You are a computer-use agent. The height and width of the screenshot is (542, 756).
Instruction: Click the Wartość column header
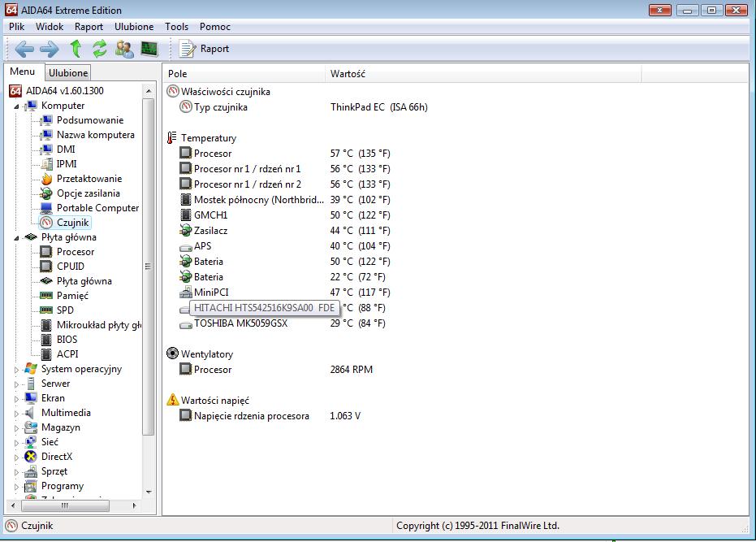coord(484,74)
